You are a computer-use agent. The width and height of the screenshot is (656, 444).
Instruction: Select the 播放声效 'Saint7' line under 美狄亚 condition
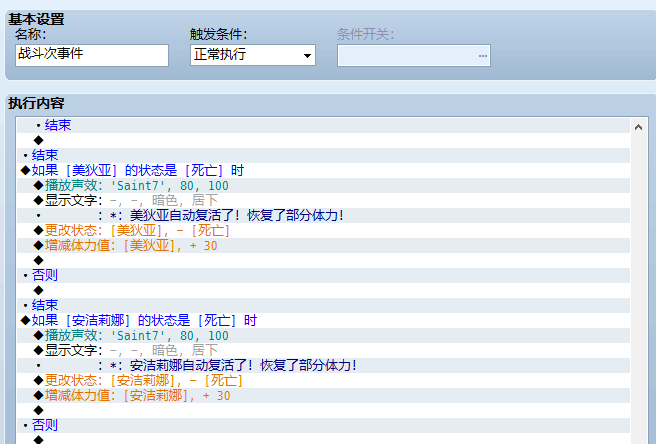tap(323, 186)
